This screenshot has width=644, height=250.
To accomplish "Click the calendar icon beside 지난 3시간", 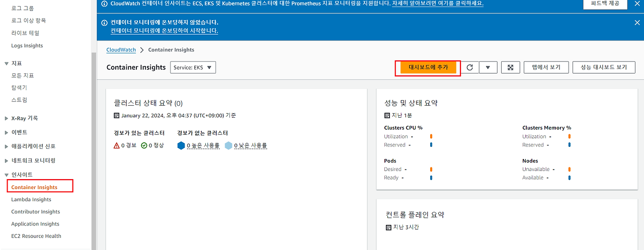I will coord(388,227).
